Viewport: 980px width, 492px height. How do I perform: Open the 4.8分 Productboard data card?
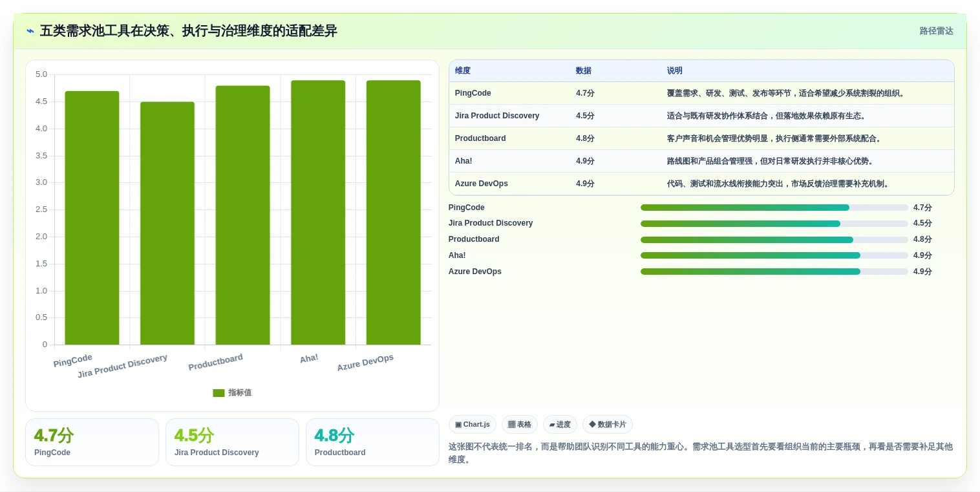point(372,442)
